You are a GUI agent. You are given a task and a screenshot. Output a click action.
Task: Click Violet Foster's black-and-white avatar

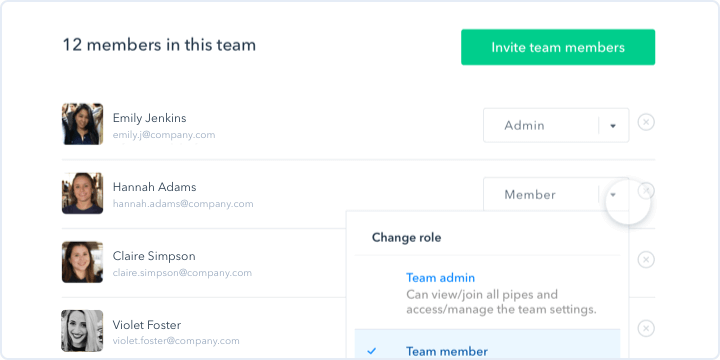83,331
